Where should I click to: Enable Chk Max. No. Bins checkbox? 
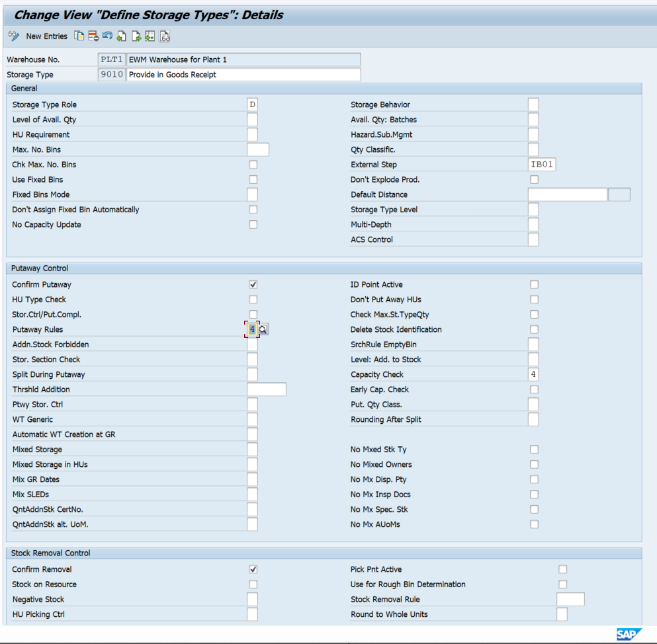click(253, 165)
